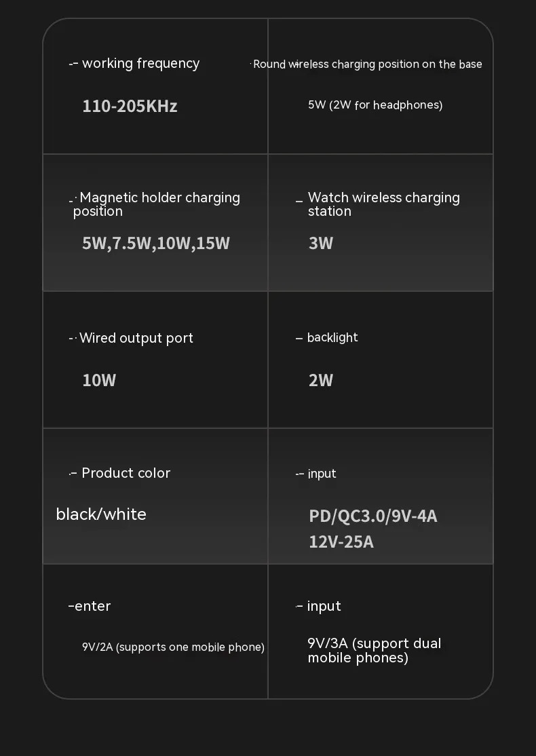Click the "enter" label
536x756 pixels.
pos(92,606)
